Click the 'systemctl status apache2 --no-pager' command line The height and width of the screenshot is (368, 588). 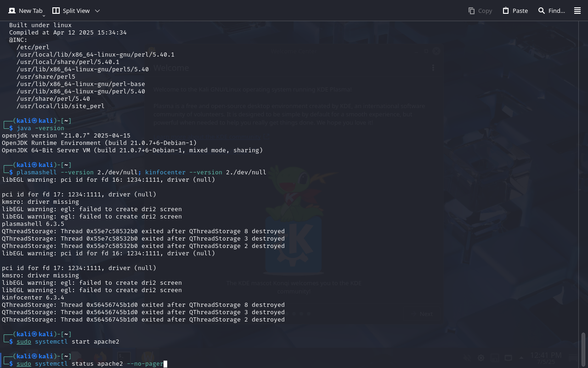coord(90,363)
